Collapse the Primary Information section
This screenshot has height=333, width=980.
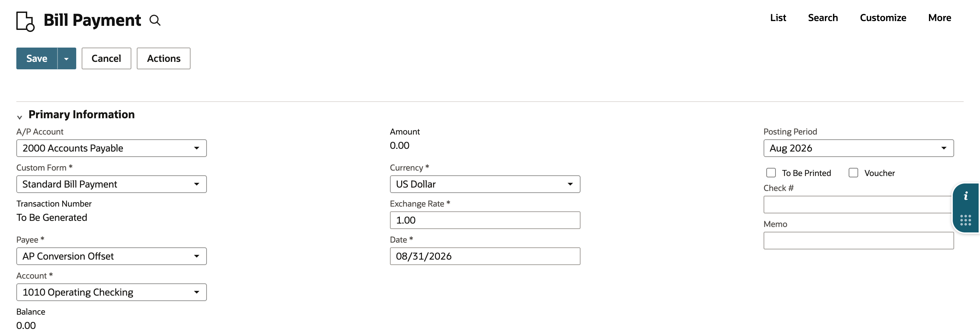coord(19,117)
